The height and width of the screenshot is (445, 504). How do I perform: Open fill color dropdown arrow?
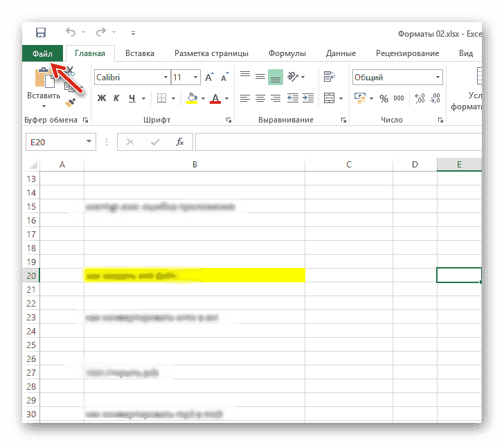coord(203,98)
